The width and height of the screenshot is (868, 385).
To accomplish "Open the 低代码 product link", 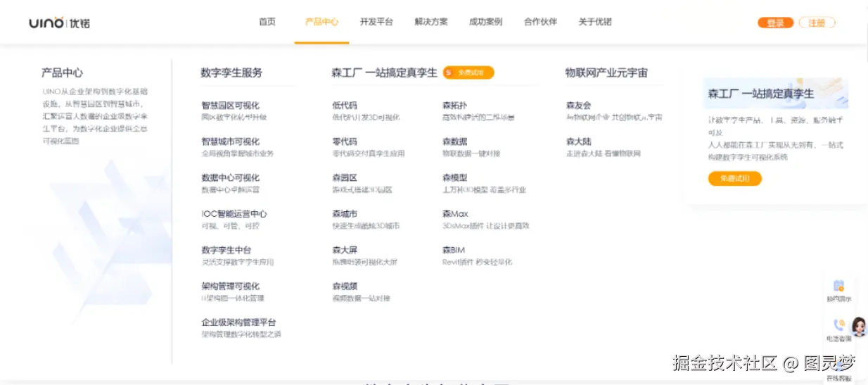I will (345, 106).
